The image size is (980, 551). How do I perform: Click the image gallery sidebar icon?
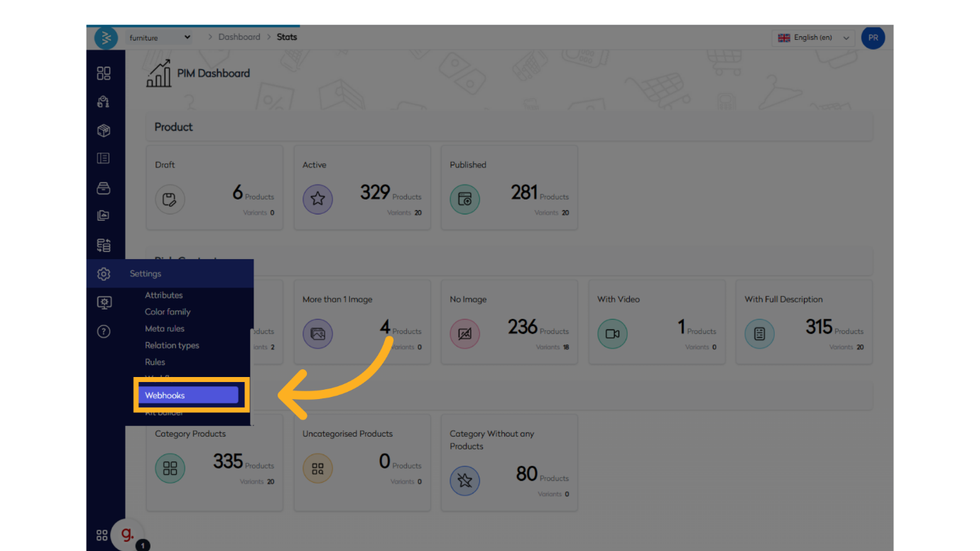tap(104, 216)
